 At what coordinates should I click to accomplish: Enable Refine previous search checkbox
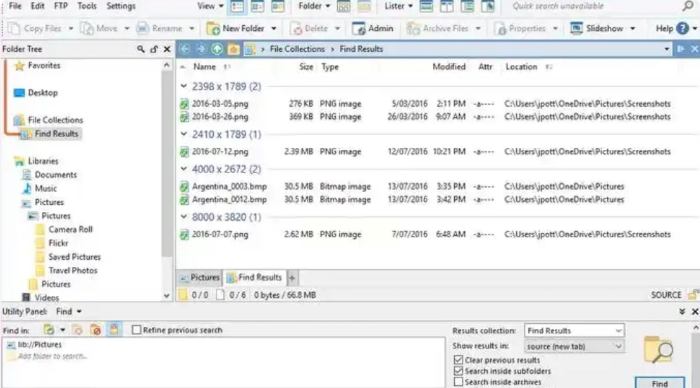tap(137, 330)
